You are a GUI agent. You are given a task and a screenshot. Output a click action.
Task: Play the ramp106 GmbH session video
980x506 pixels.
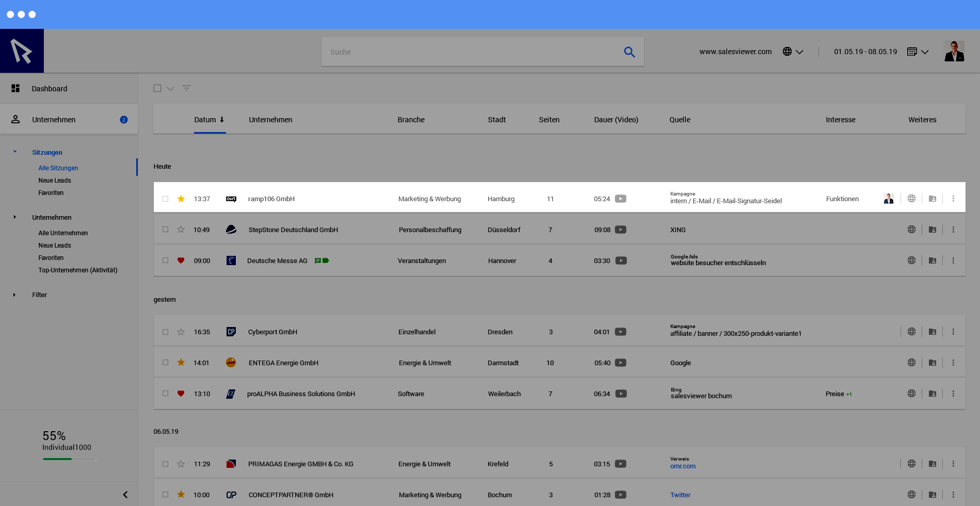coord(620,199)
